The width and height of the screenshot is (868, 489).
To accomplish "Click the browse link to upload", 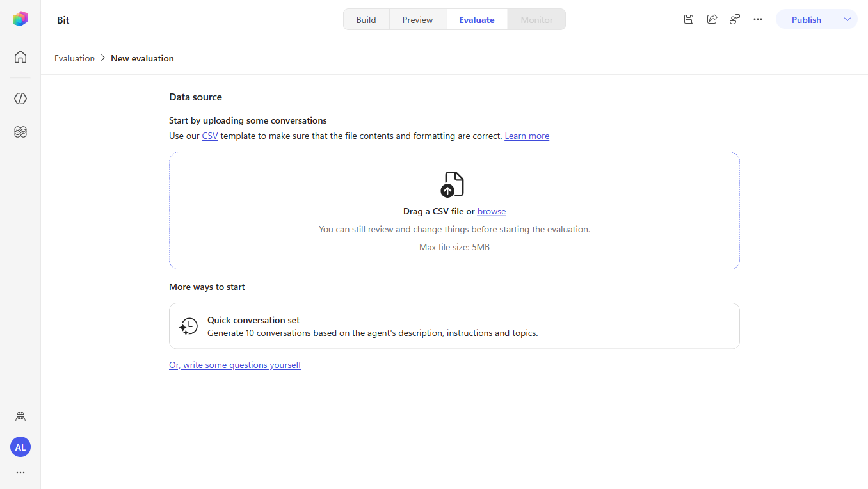I will [x=492, y=211].
